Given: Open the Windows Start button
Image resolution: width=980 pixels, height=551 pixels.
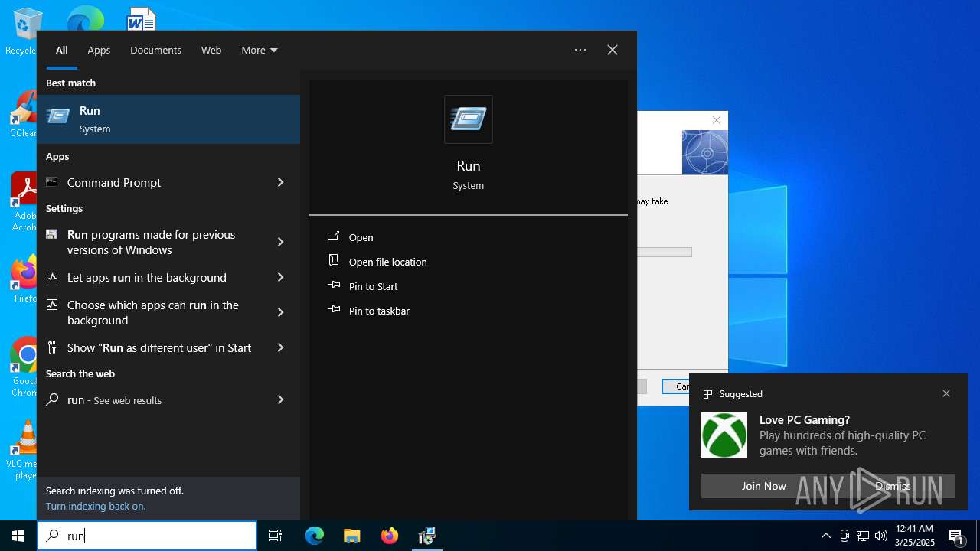Looking at the screenshot, I should pyautogui.click(x=18, y=536).
